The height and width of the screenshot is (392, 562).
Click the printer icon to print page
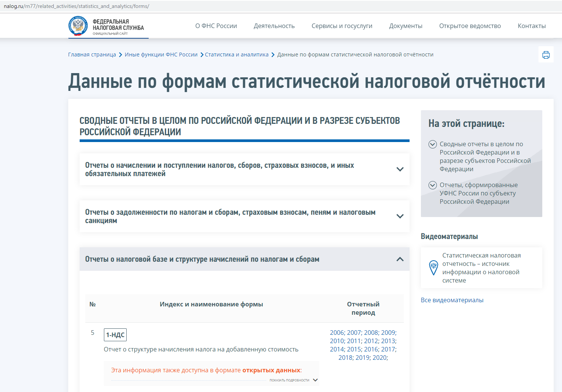pos(546,55)
